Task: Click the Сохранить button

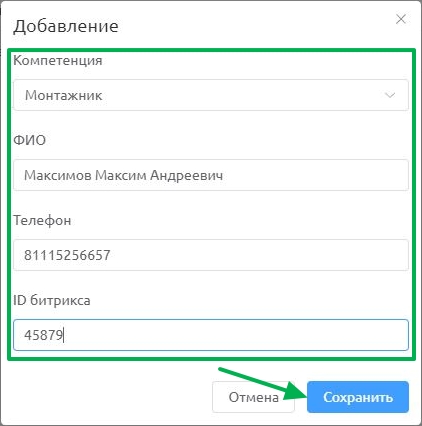Action: (358, 397)
